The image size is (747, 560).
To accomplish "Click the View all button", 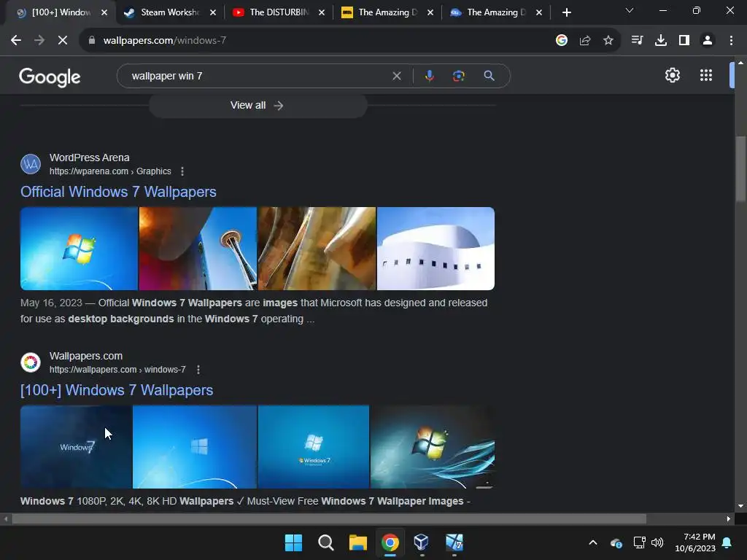I will tap(258, 105).
